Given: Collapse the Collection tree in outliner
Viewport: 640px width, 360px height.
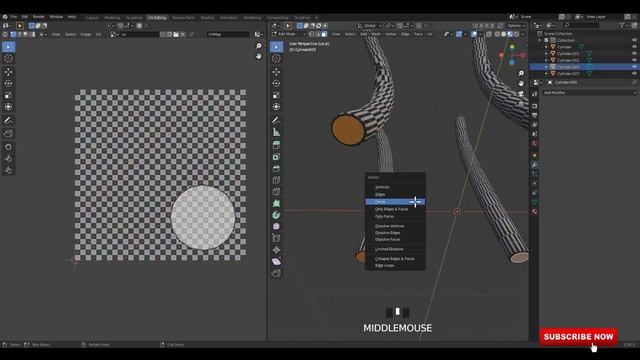Looking at the screenshot, I should tap(540, 40).
